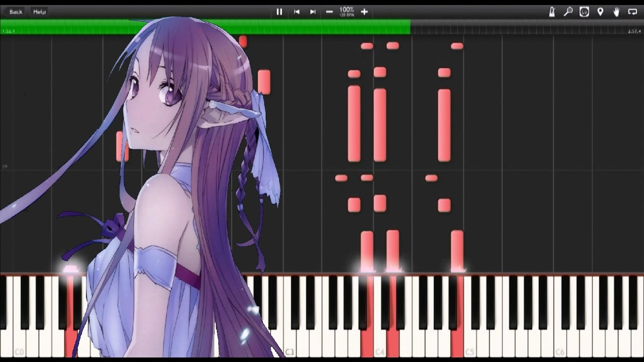Viewport: 644px width, 362px height.
Task: Click the C6 key on the keyboard
Action: [559, 317]
